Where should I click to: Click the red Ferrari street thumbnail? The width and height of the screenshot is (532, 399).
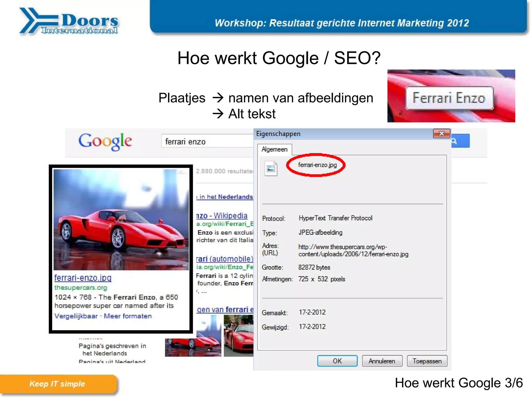238,336
